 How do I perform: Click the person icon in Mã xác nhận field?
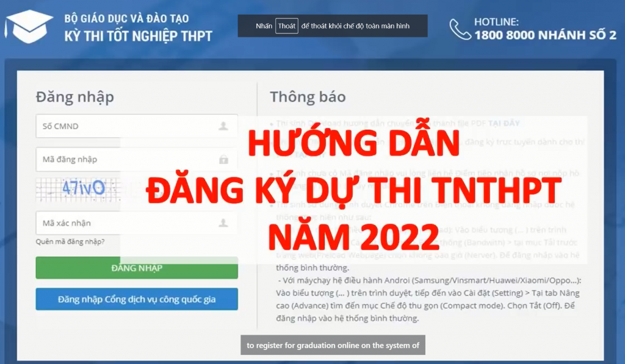(224, 223)
